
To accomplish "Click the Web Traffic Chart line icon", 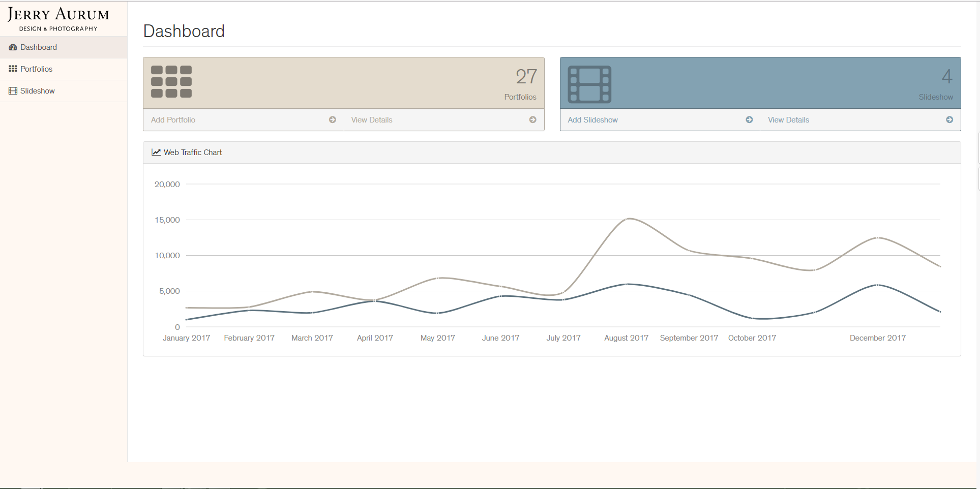I will click(156, 152).
